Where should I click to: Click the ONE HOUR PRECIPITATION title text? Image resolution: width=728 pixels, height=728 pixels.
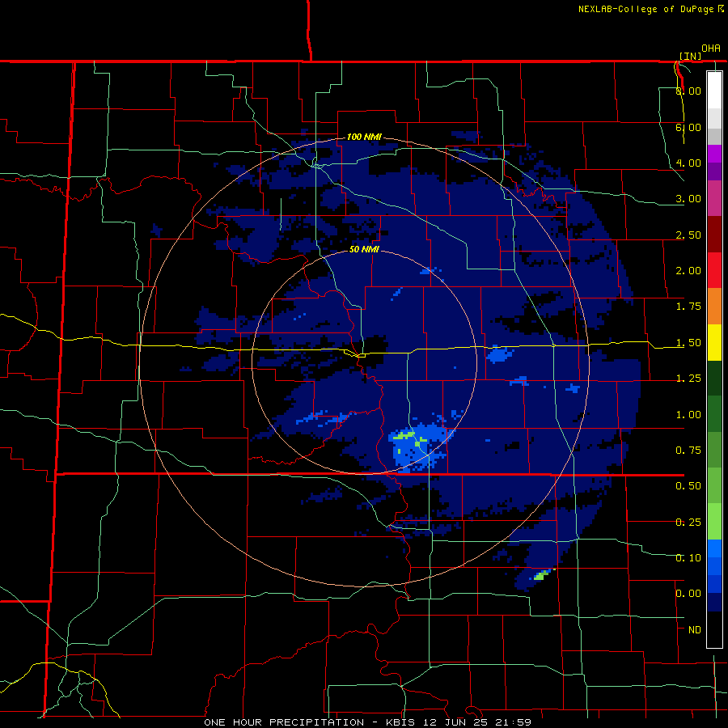point(284,722)
